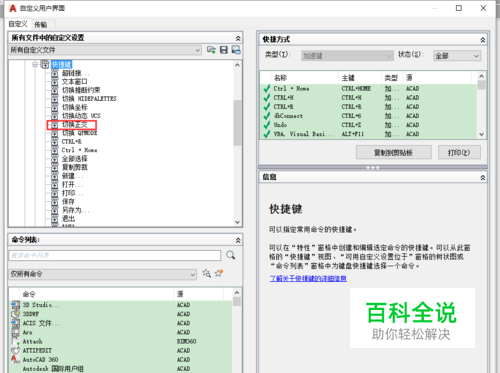Viewport: 500px width, 373px height.
Task: Click the create new command star icon
Action: [219, 273]
